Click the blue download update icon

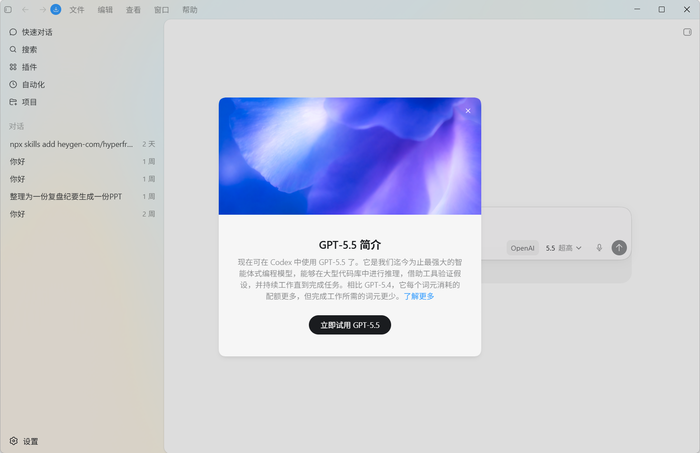coord(56,9)
